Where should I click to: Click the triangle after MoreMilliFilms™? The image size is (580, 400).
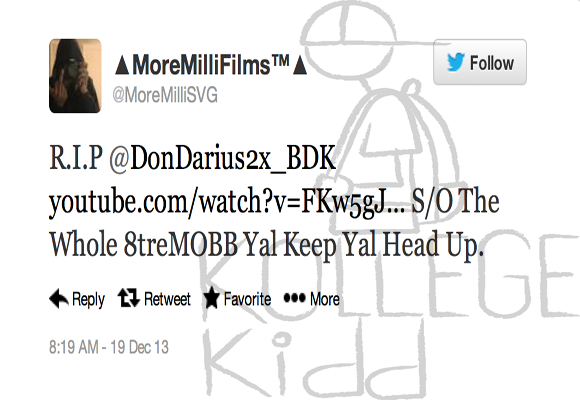click(x=300, y=65)
